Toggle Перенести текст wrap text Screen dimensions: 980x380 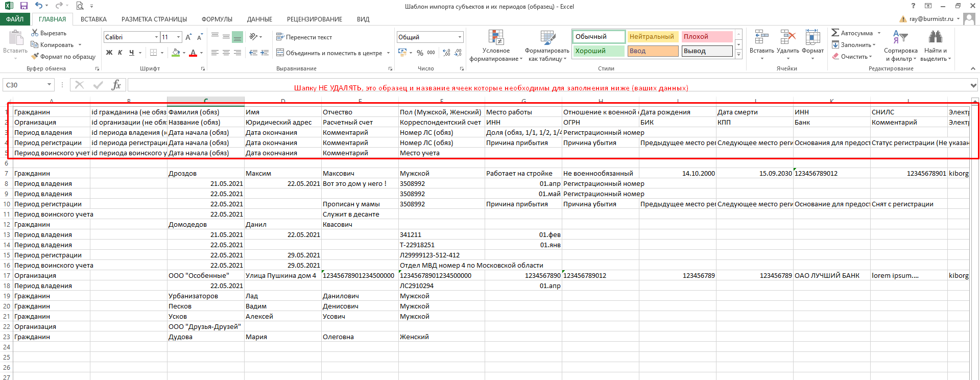click(x=304, y=37)
